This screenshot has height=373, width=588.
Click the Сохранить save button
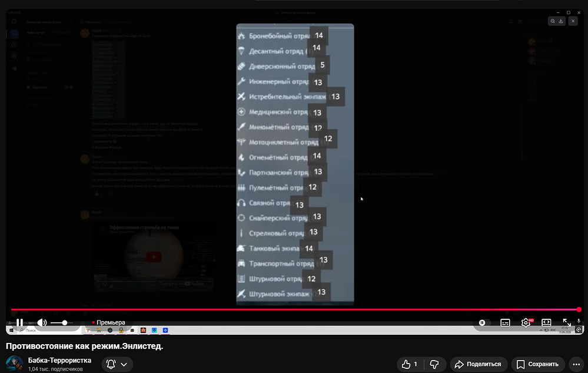click(538, 364)
